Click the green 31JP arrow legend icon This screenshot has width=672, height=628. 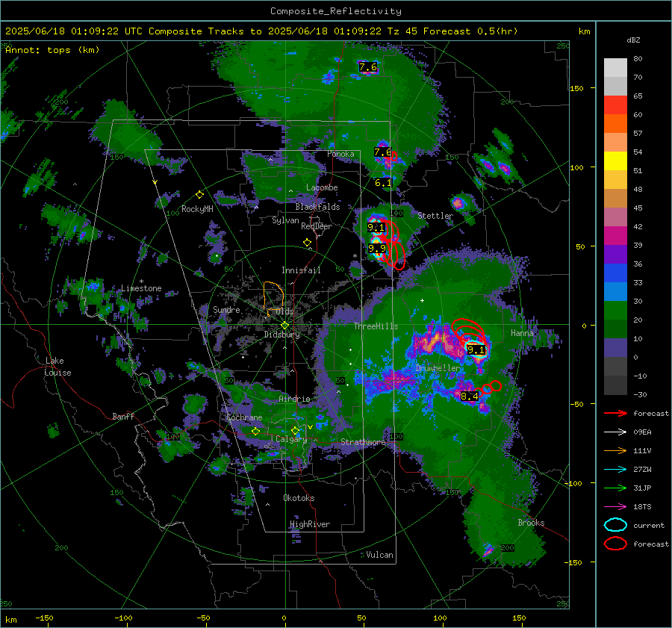[615, 488]
